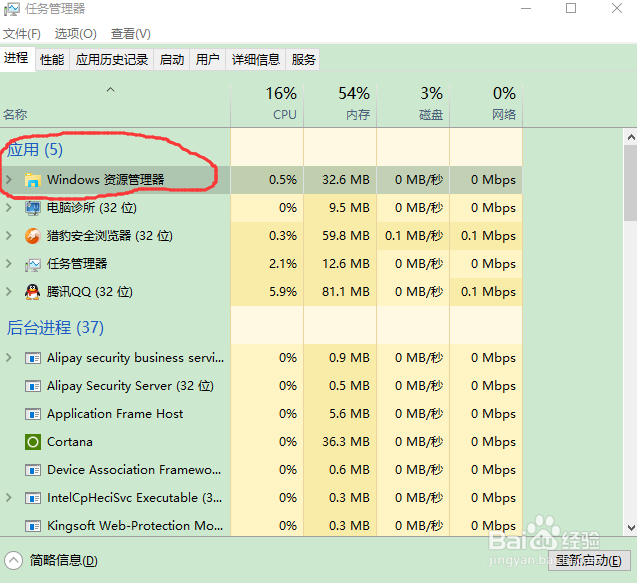Expand the 猎豹安全浏览器 row

pyautogui.click(x=9, y=235)
